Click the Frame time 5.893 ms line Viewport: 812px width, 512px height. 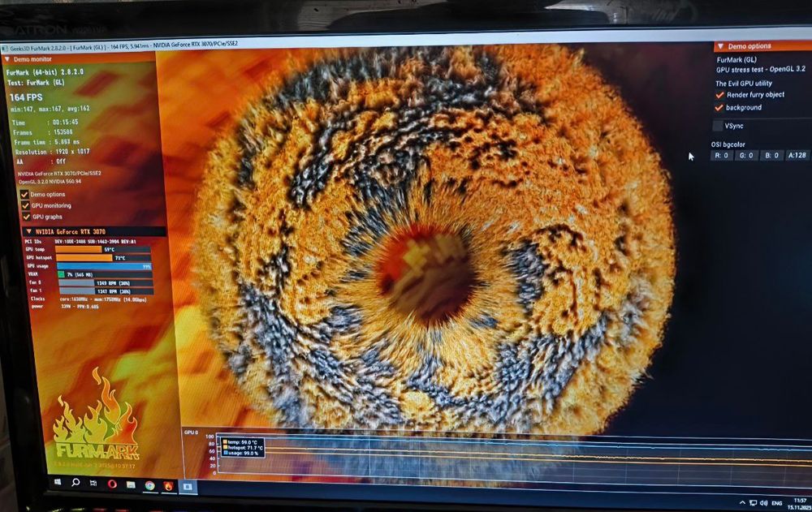coord(46,142)
